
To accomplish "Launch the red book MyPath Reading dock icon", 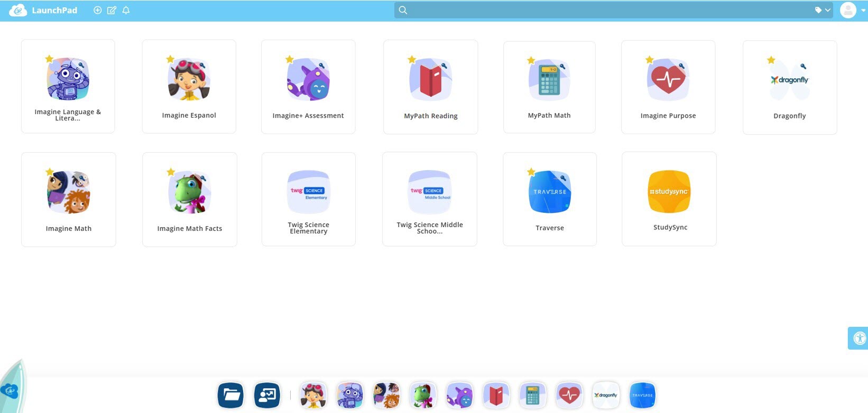I will [496, 395].
